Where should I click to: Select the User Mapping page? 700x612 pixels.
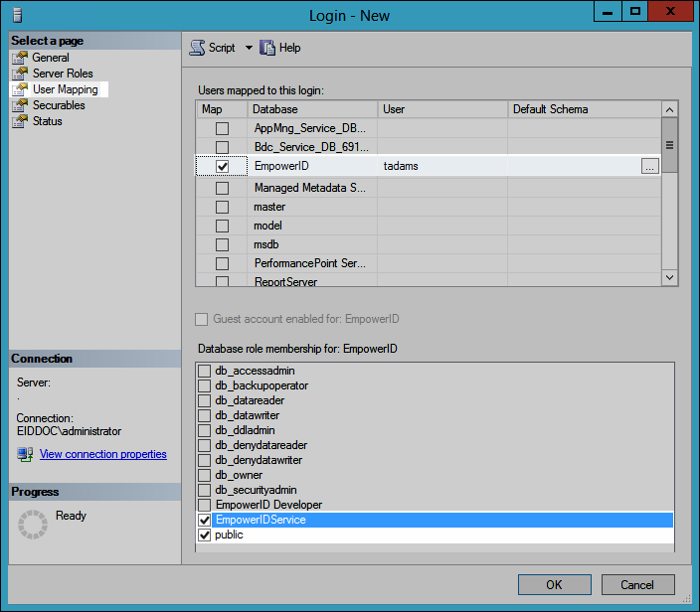65,89
